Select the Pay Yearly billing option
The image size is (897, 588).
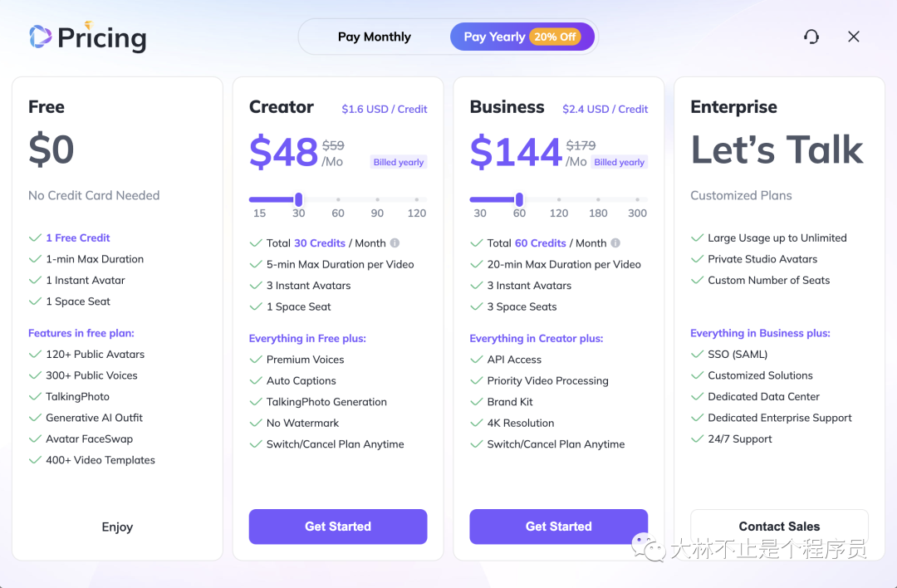point(494,37)
